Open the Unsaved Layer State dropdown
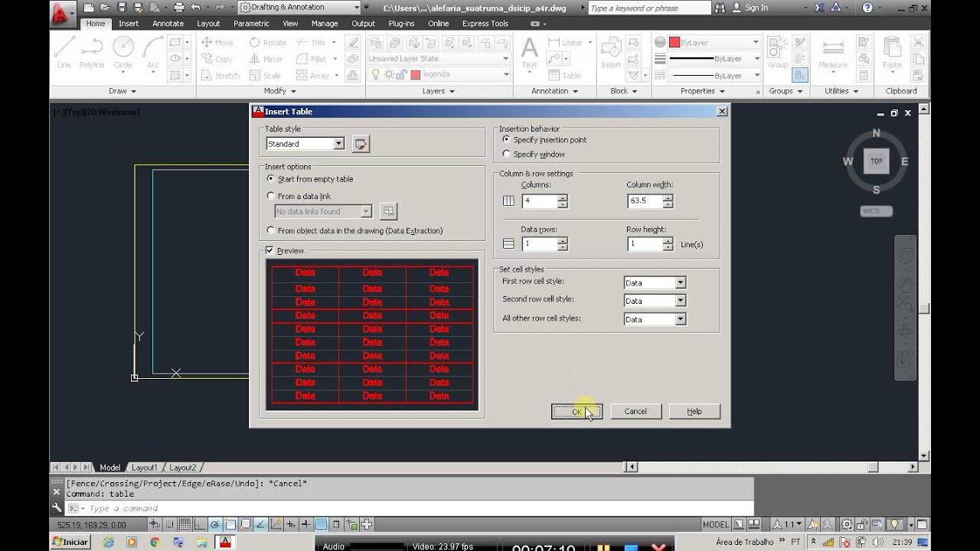Viewport: 980px width, 551px height. pos(439,58)
